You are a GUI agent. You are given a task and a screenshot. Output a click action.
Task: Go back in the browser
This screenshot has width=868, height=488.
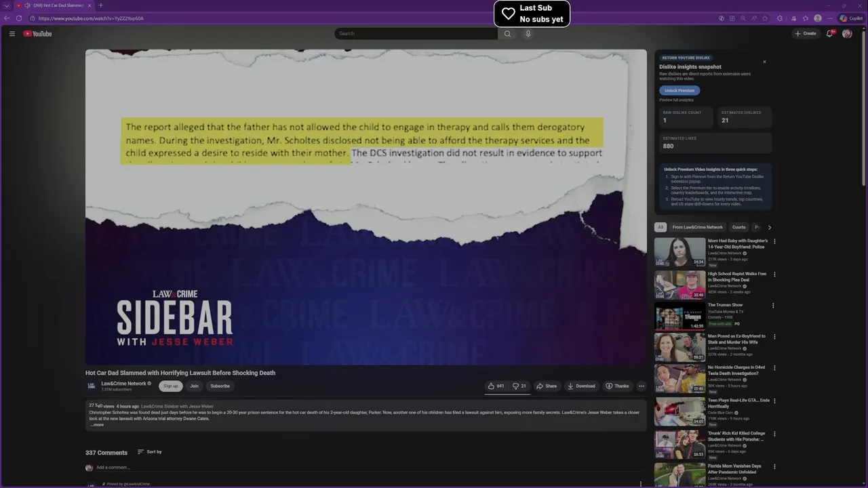7,18
